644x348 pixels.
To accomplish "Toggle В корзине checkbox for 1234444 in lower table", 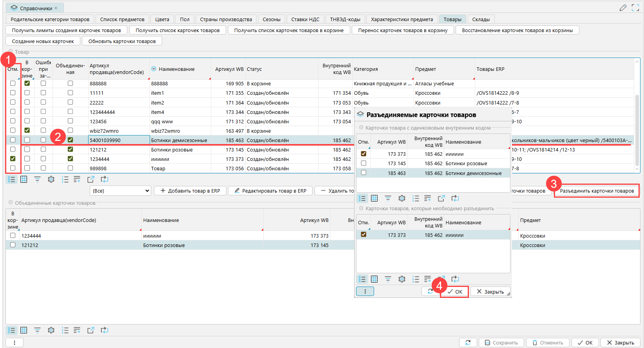I will 13,236.
